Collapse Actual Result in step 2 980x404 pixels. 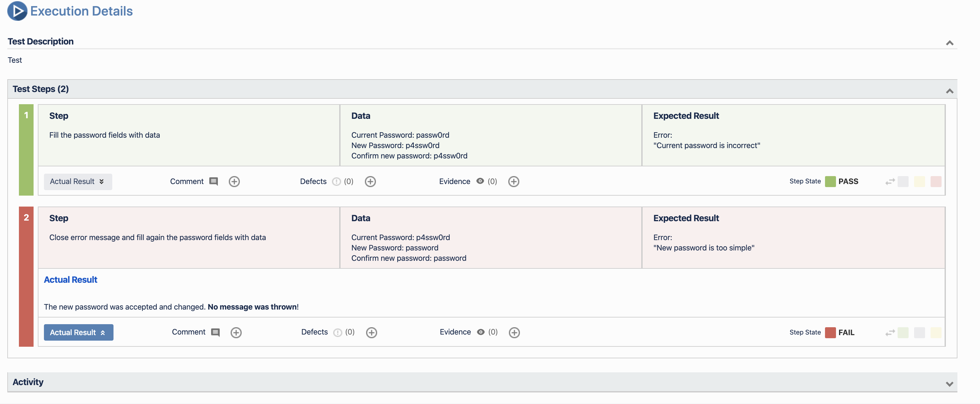coord(78,332)
